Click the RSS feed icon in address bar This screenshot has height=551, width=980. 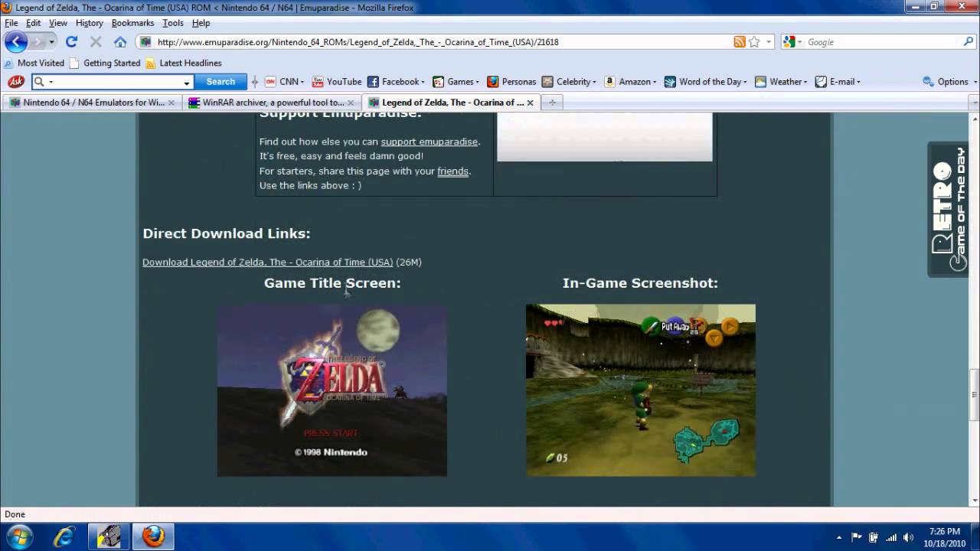pos(739,42)
